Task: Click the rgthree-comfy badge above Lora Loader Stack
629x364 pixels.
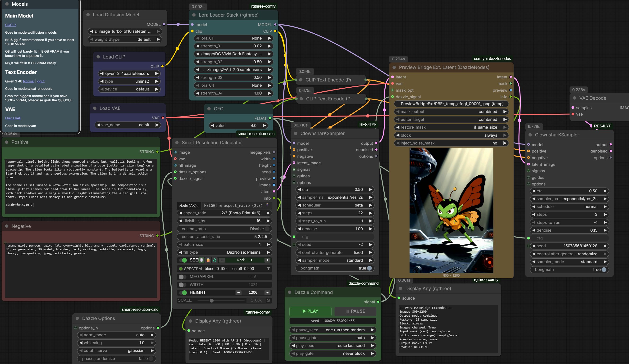Action: coord(263,6)
